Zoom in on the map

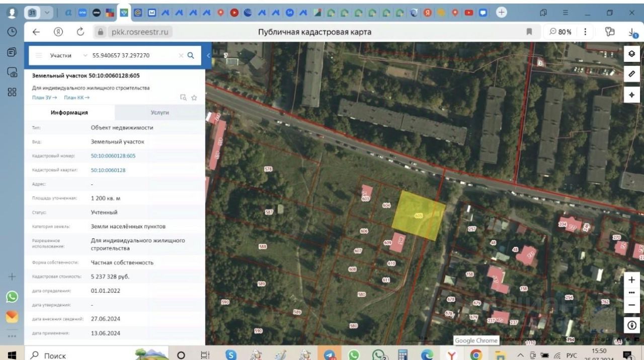[632, 280]
